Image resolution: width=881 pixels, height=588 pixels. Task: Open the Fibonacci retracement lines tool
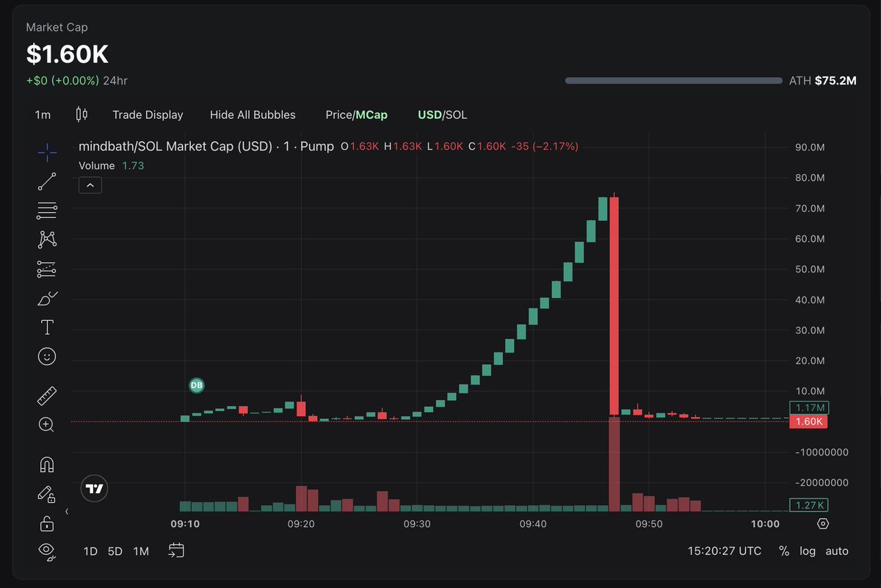coord(47,211)
